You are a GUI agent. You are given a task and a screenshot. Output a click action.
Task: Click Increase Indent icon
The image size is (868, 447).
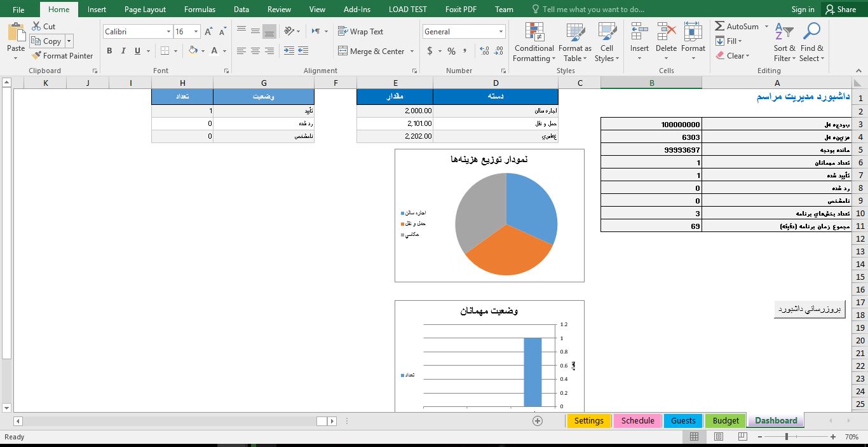tap(303, 51)
